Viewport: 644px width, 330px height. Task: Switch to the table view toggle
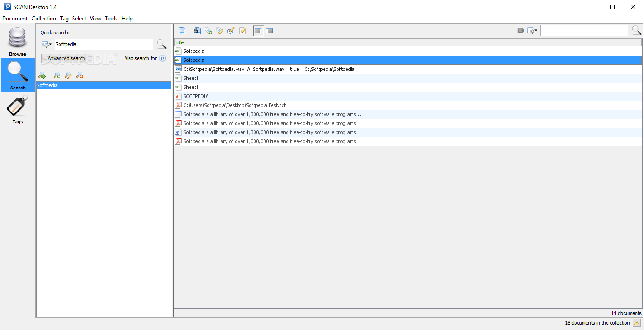coord(258,31)
